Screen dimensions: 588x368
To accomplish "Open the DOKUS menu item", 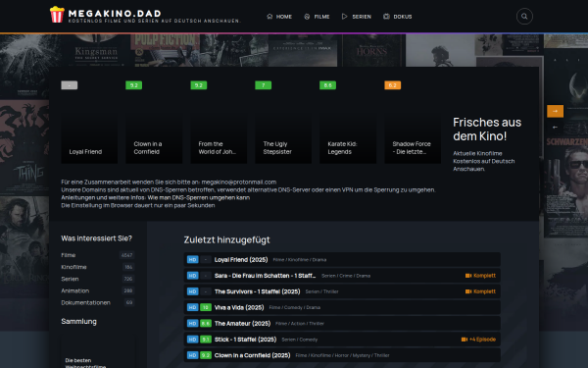I will [x=398, y=17].
